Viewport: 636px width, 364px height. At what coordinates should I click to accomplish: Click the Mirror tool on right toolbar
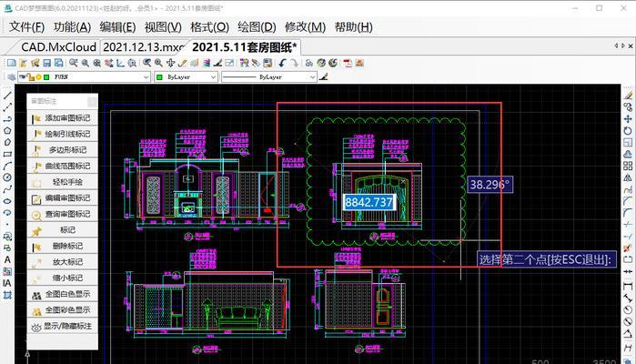pyautogui.click(x=628, y=177)
